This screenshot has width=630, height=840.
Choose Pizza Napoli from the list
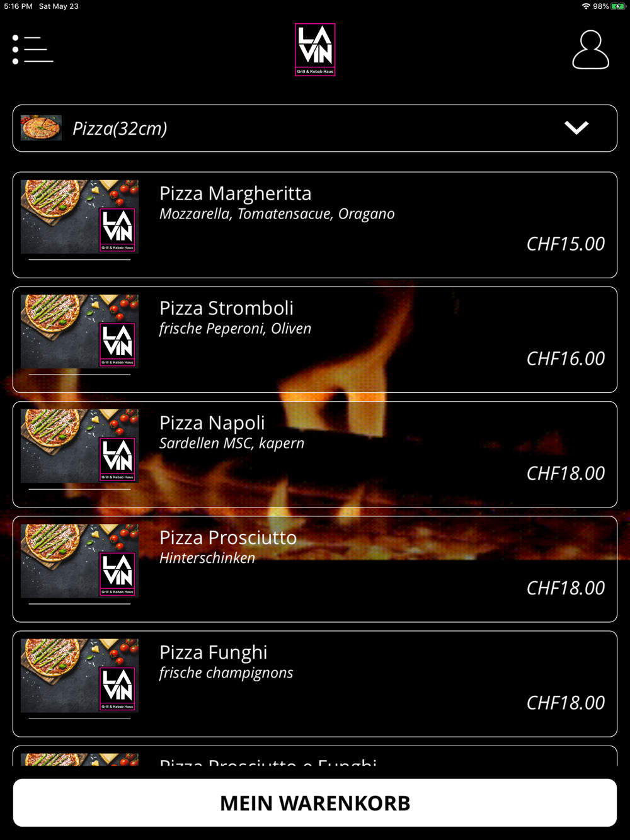point(315,454)
